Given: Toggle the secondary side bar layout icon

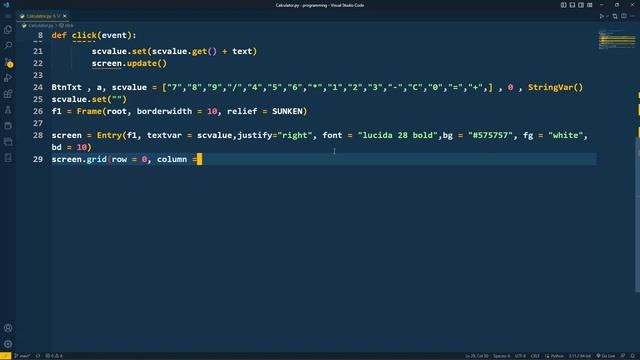Looking at the screenshot, I should [x=581, y=5].
